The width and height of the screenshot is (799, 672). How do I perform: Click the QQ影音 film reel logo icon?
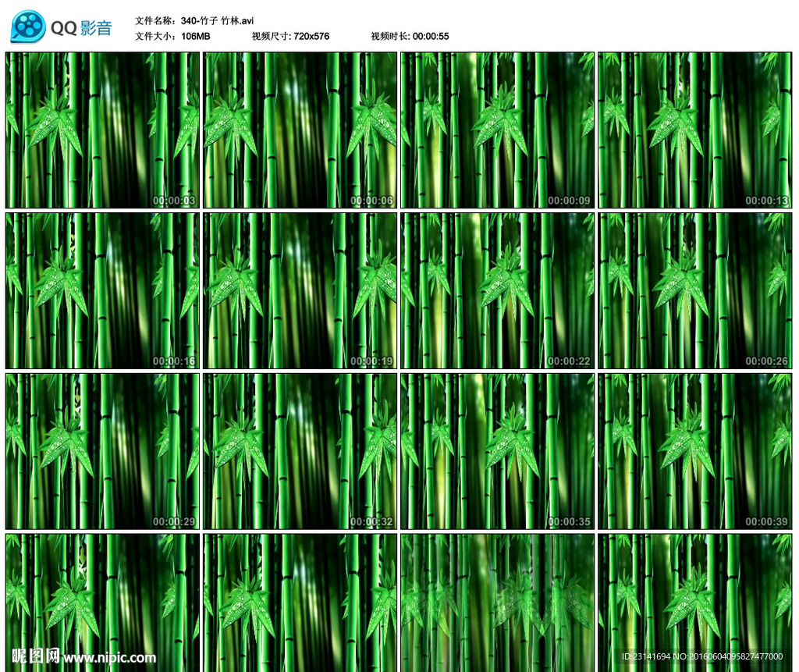pyautogui.click(x=28, y=27)
